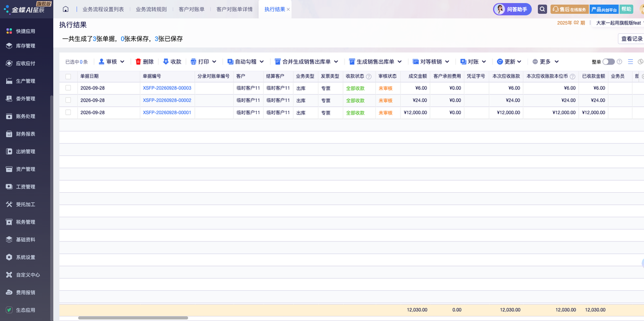This screenshot has height=321, width=644.
Task: Open 账务处理 module in sidebar
Action: 20,116
